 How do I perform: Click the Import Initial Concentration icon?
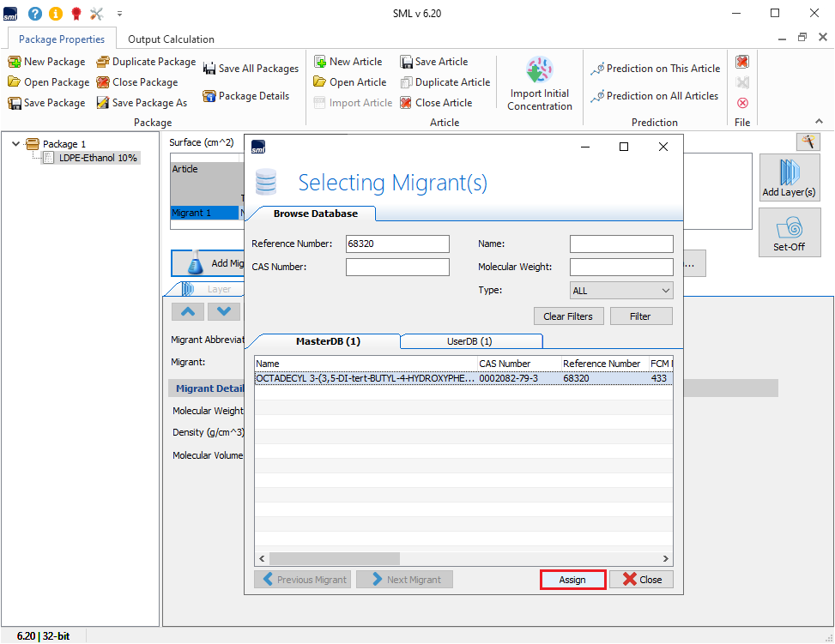539,71
